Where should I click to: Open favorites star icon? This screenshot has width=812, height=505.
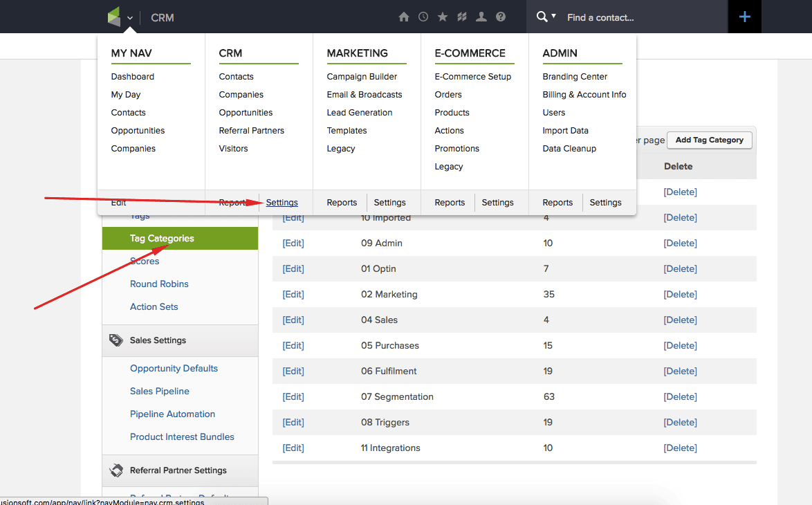[442, 17]
